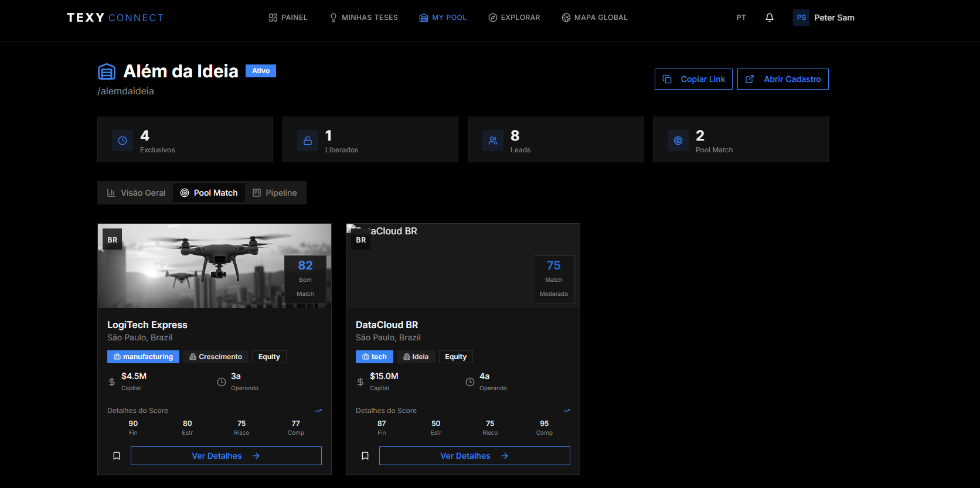The height and width of the screenshot is (488, 980).
Task: Click the /alemdaideia slug text
Action: pyautogui.click(x=125, y=91)
